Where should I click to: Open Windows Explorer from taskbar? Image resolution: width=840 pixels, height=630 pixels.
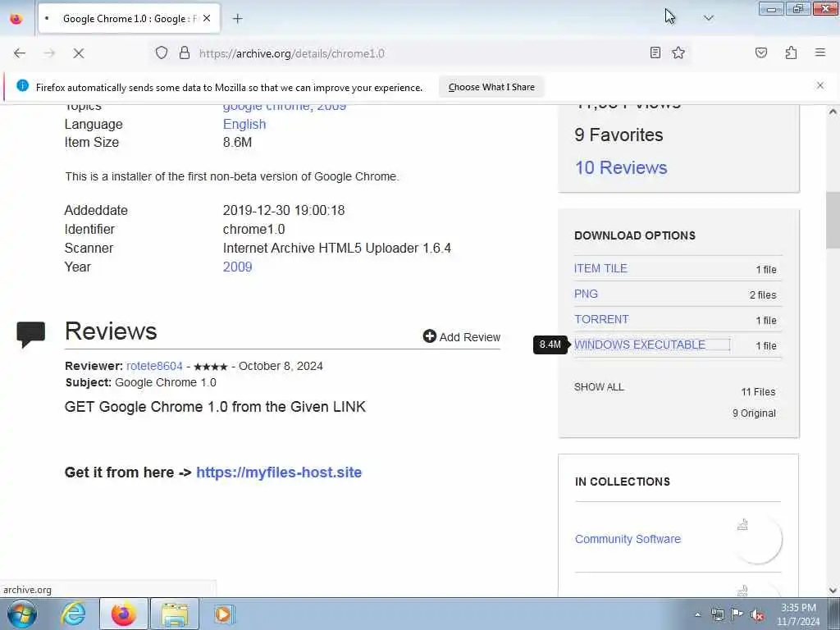pyautogui.click(x=175, y=614)
